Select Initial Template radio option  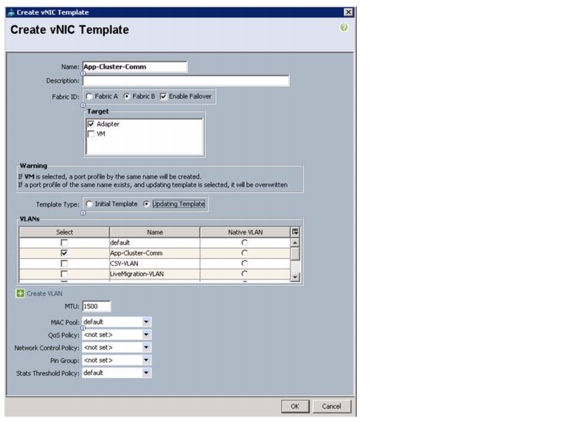[x=89, y=204]
